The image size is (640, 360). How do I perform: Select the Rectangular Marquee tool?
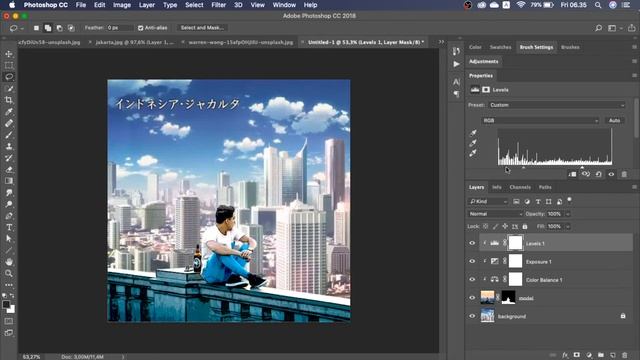[9, 65]
